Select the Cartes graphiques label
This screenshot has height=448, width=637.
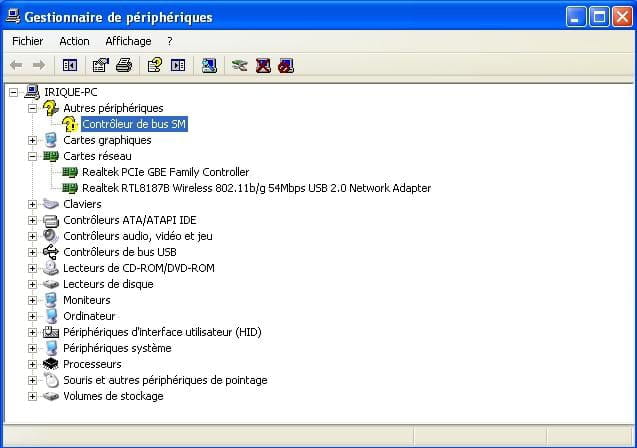pos(107,140)
